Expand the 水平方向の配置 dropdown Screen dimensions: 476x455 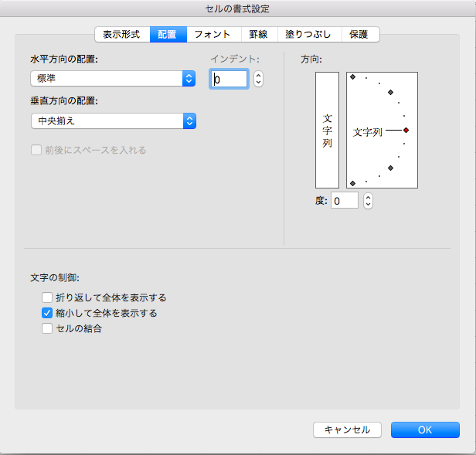click(x=113, y=79)
